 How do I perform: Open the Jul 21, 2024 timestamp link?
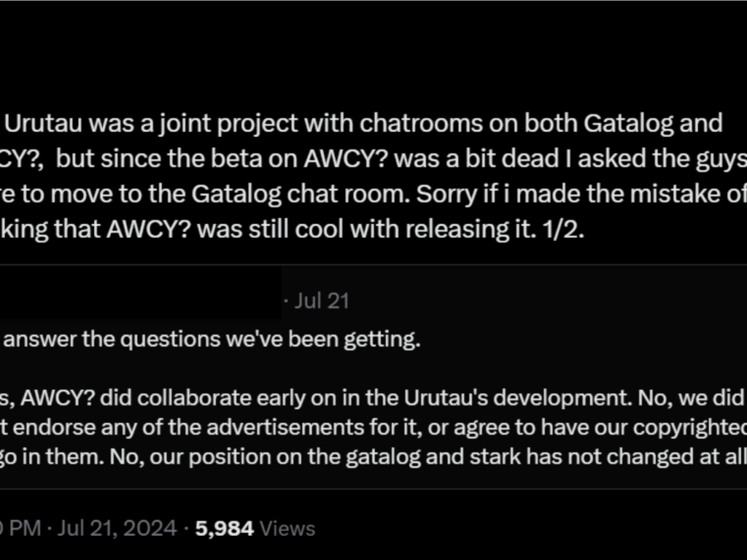pyautogui.click(x=117, y=528)
